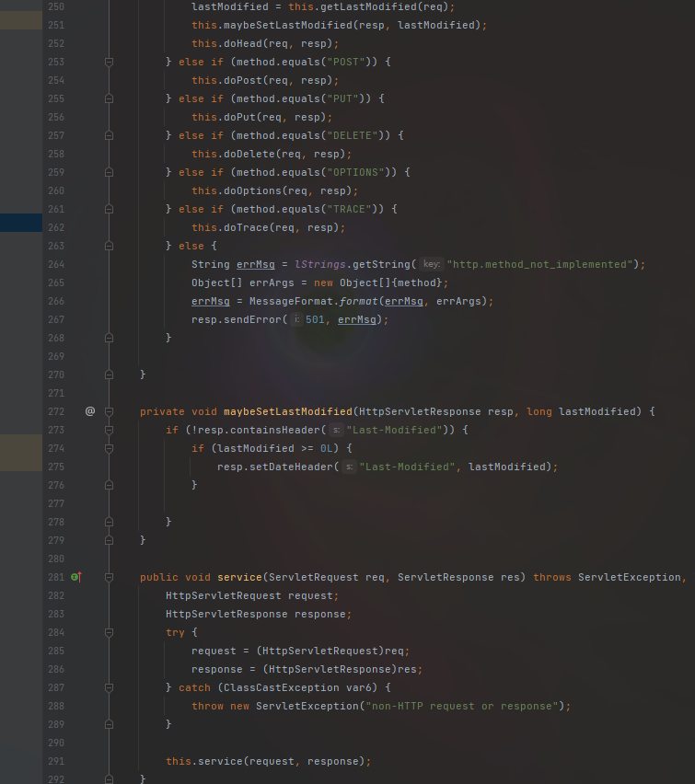
Task: Click the fold end marker on line 278
Action: [x=109, y=522]
